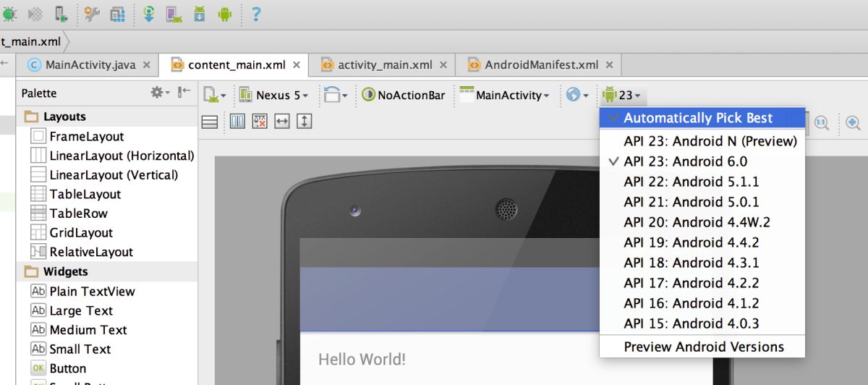The width and height of the screenshot is (868, 385).
Task: Open the orientation dropdown
Action: (x=336, y=95)
